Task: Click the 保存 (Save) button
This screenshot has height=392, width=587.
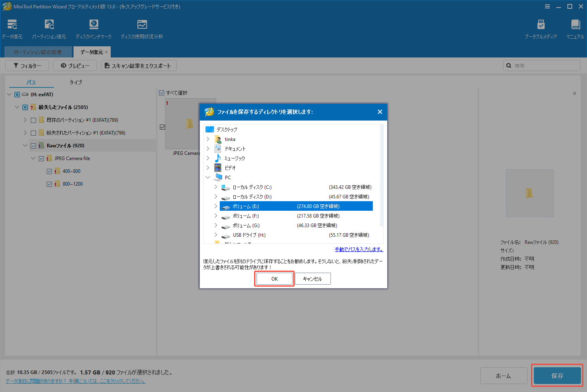Action: click(557, 375)
